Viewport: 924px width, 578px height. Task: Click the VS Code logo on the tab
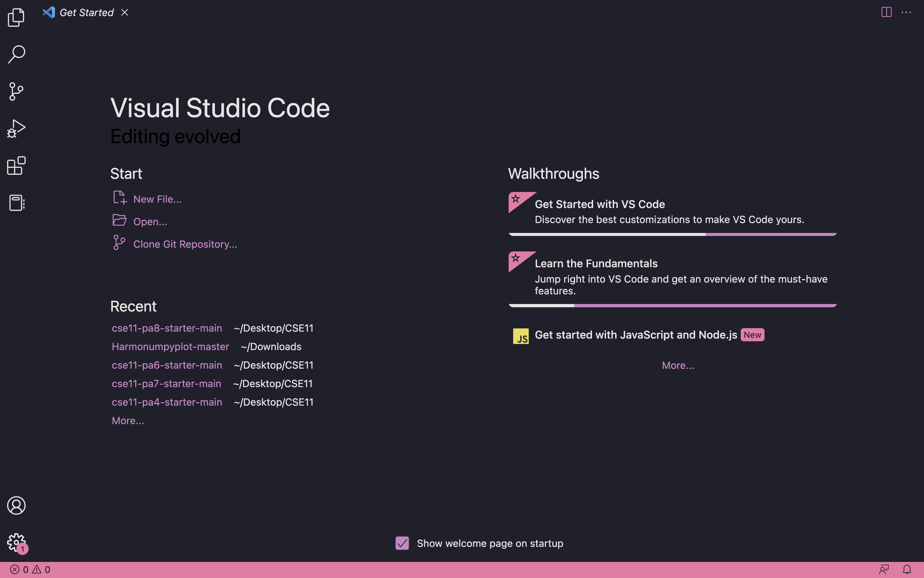point(49,12)
